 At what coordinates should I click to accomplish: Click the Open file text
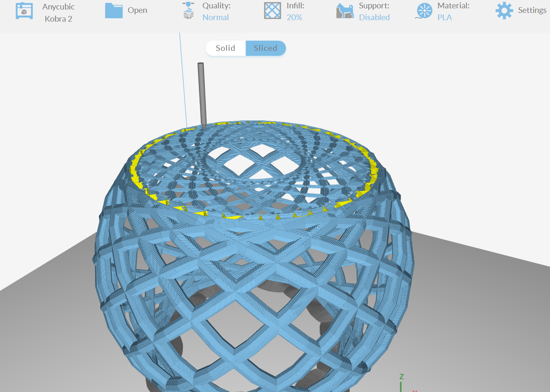pos(138,10)
